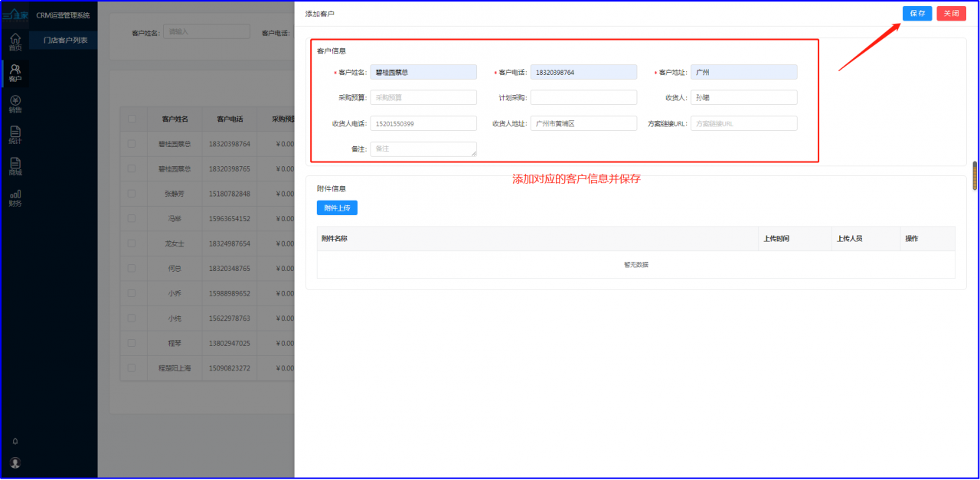This screenshot has width=980, height=480.
Task: Open the 商城 mall sidebar icon
Action: pos(15,168)
